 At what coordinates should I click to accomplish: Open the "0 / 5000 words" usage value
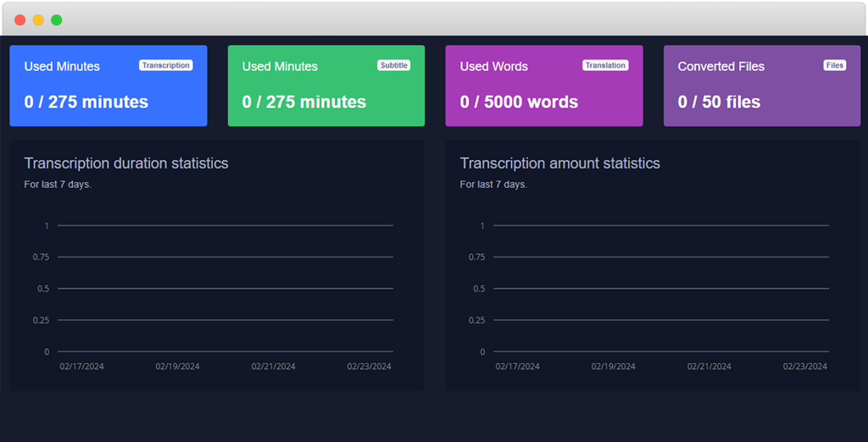pos(519,102)
